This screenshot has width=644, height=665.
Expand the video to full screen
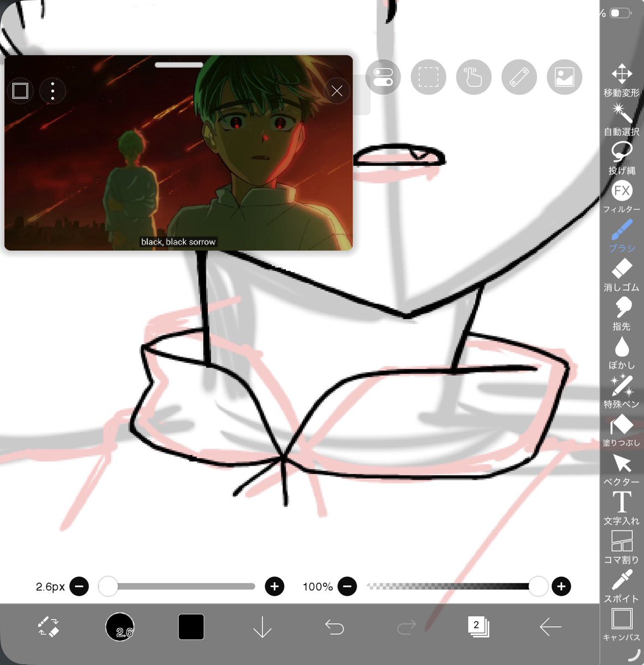click(x=20, y=90)
